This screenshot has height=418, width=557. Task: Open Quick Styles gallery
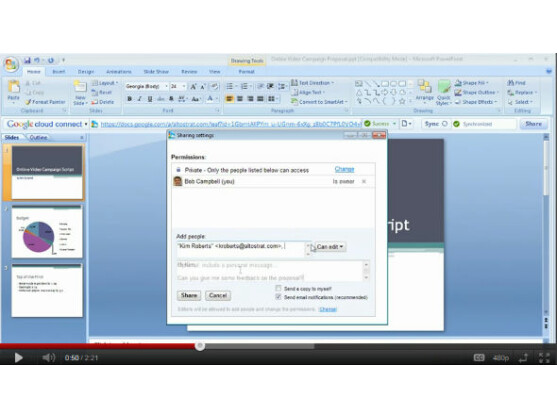[x=444, y=93]
